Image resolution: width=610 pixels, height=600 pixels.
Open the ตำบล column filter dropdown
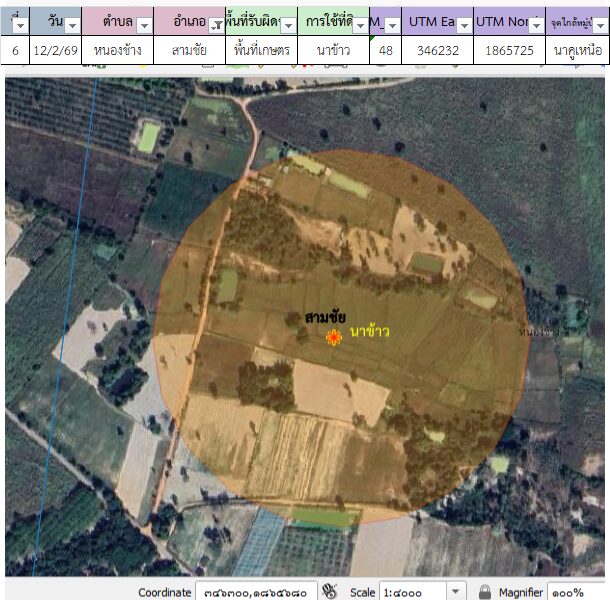click(144, 24)
